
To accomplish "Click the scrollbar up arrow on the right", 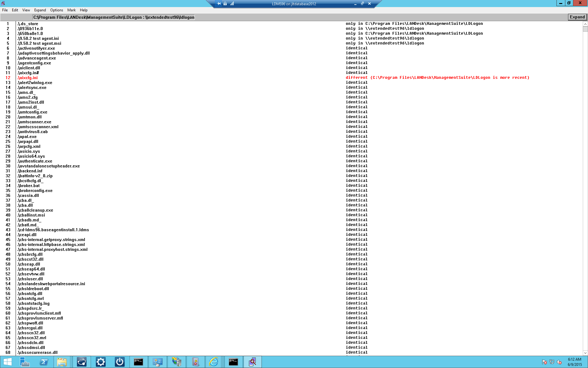I will point(585,24).
